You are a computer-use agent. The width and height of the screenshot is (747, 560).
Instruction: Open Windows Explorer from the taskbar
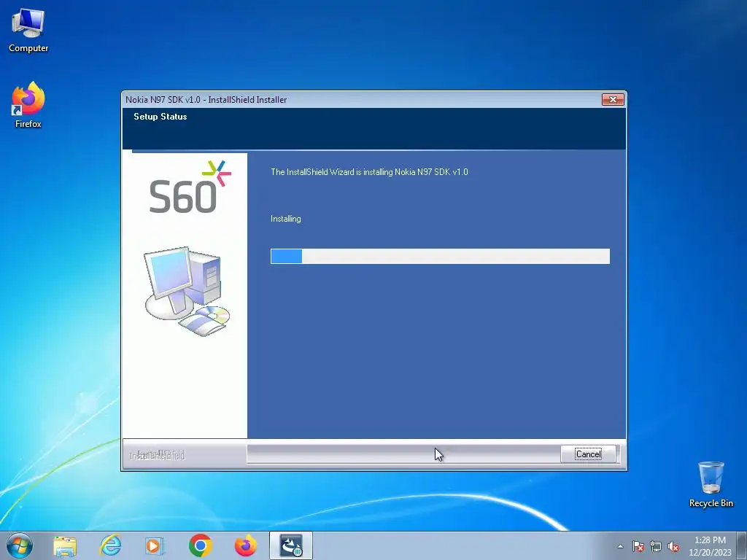pos(65,545)
